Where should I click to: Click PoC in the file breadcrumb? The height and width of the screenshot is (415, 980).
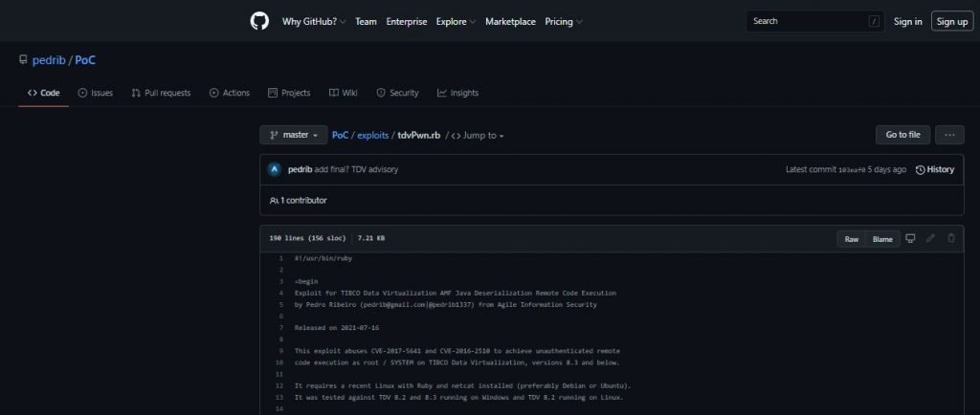(340, 136)
